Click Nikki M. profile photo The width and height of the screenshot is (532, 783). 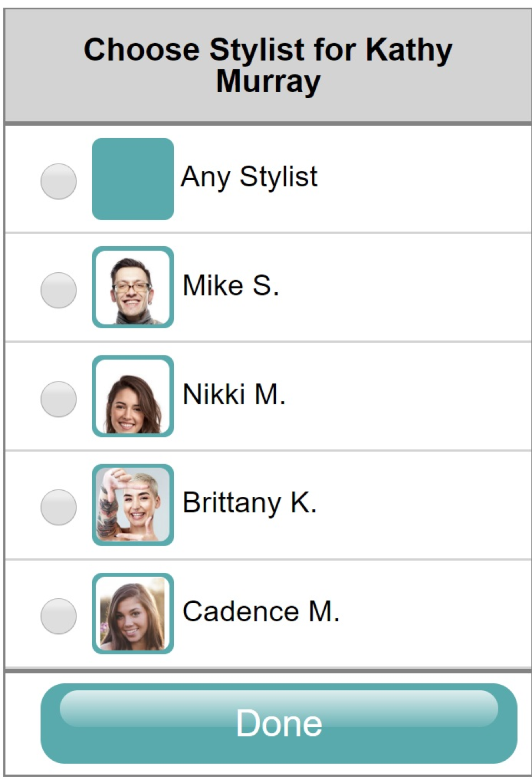point(133,396)
